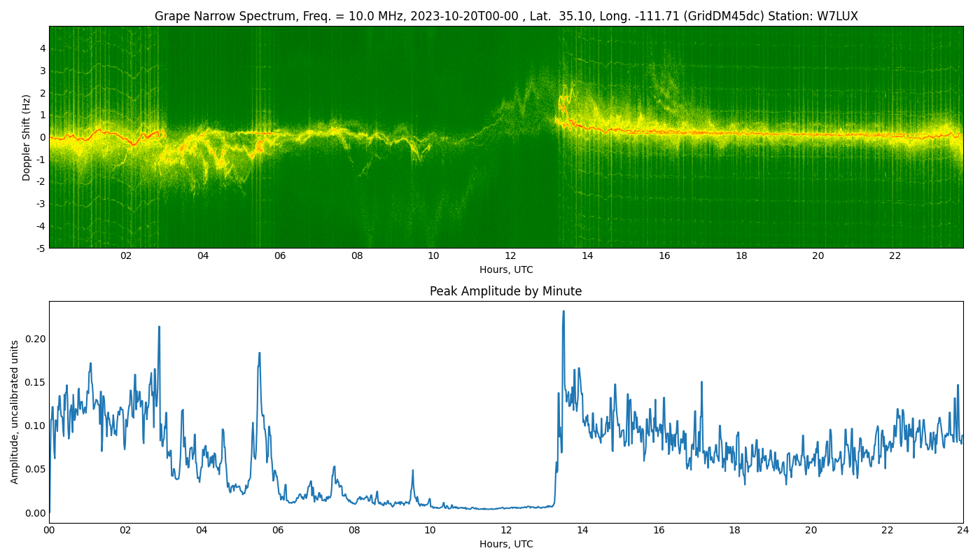Click the 00 hour tick on the amplitude axis
Viewport: 980px width, 560px height.
tap(49, 530)
